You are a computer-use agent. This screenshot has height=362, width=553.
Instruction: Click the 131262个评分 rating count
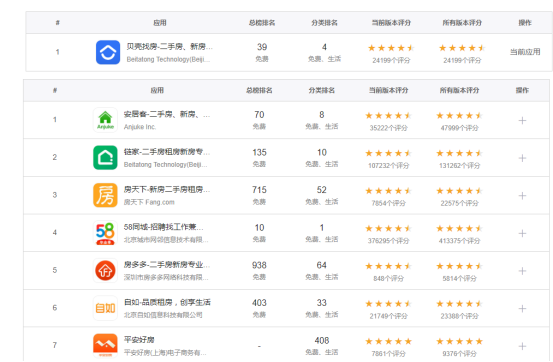[460, 165]
